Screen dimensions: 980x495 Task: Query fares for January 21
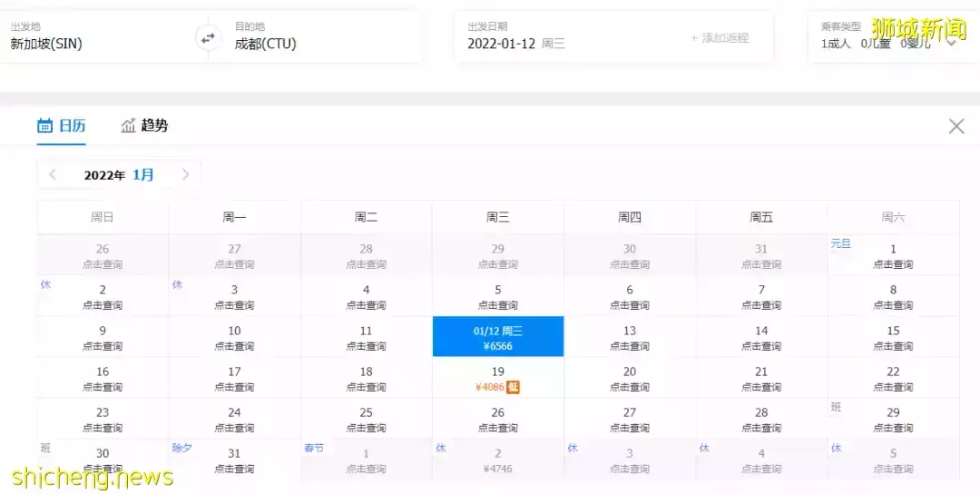(x=761, y=379)
